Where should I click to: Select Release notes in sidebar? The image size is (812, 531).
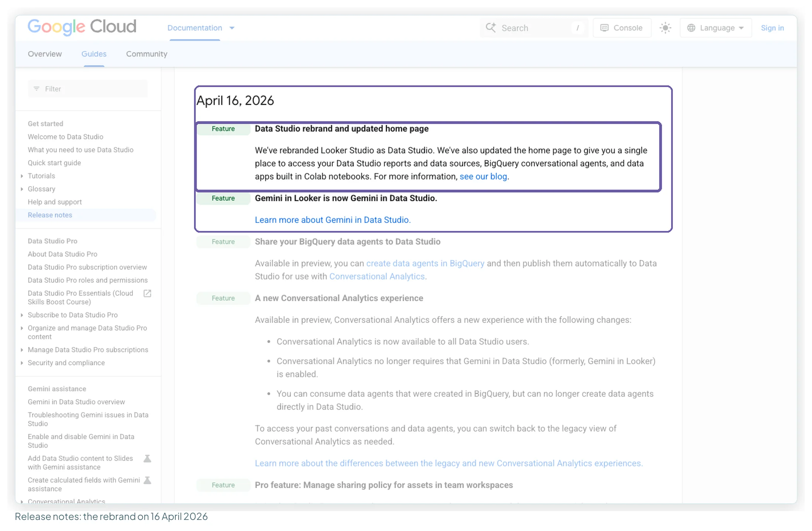click(50, 215)
